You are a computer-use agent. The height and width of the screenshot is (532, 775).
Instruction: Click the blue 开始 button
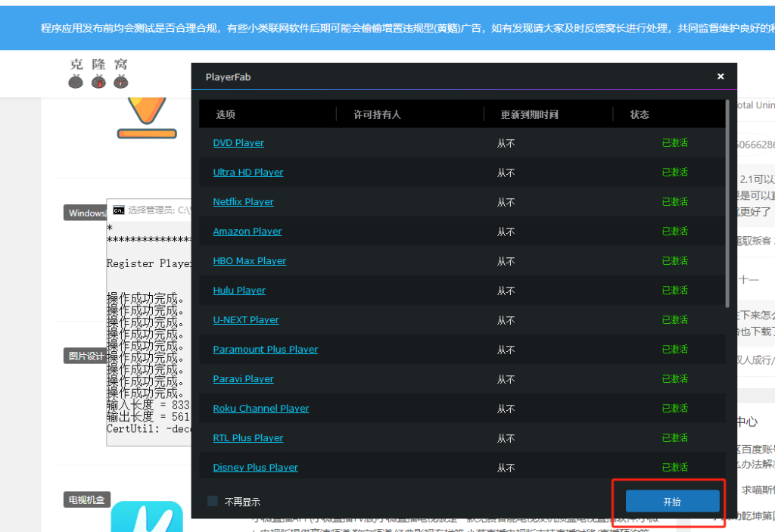click(x=672, y=501)
